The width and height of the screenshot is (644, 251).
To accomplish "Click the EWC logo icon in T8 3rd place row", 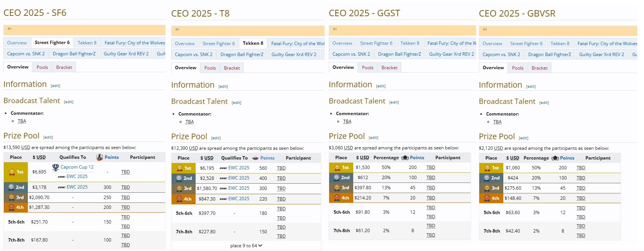I will click(223, 189).
